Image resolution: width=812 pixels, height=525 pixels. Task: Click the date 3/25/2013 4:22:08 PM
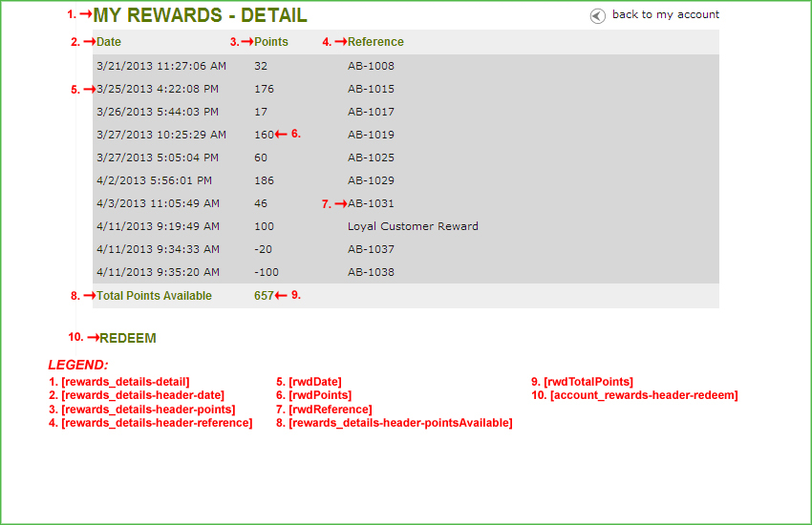(158, 89)
